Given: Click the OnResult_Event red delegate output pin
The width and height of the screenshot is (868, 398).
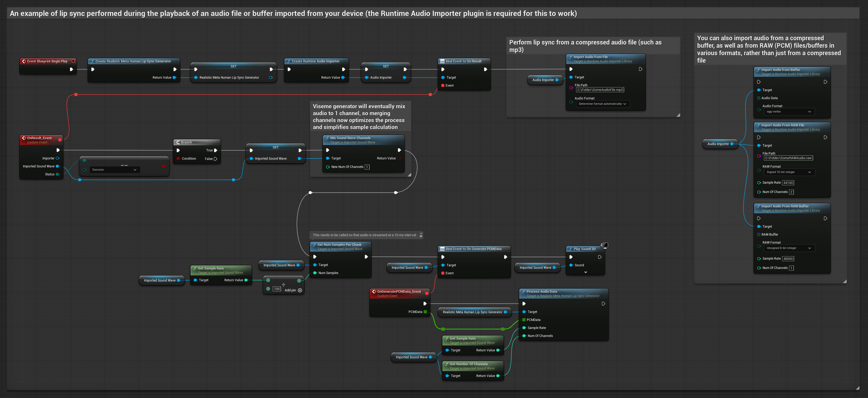Looking at the screenshot, I should tap(60, 139).
